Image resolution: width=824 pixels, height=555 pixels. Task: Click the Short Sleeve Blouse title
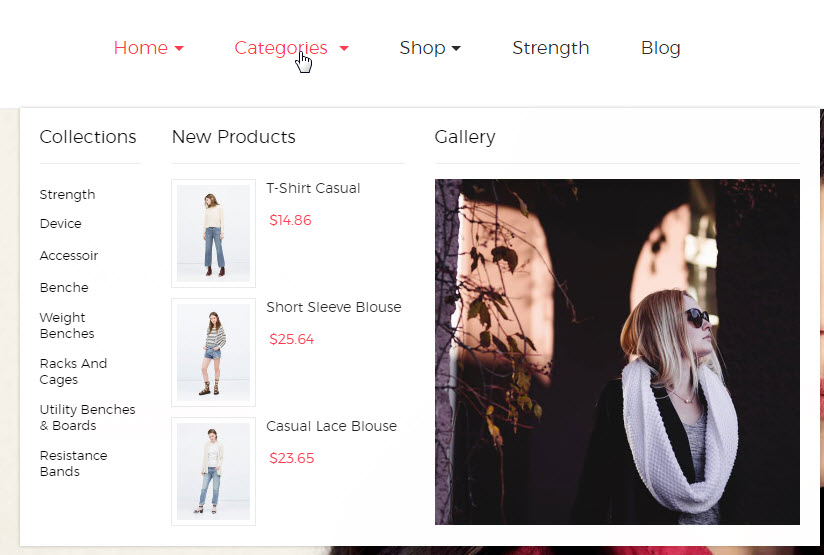[x=334, y=307]
